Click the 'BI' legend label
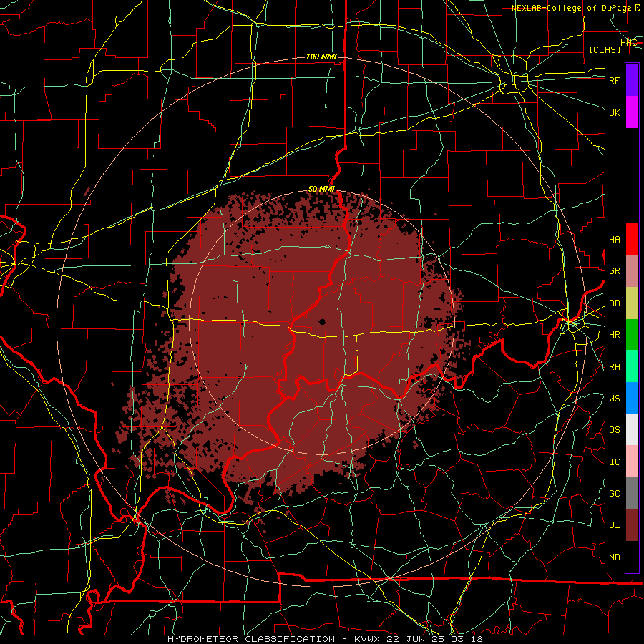Image resolution: width=644 pixels, height=644 pixels. pos(614,525)
